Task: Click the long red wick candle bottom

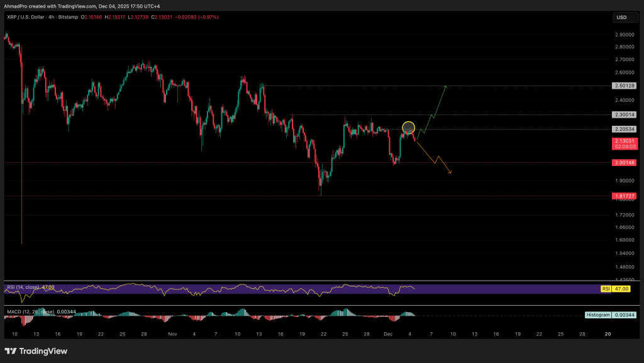Action: pos(22,243)
